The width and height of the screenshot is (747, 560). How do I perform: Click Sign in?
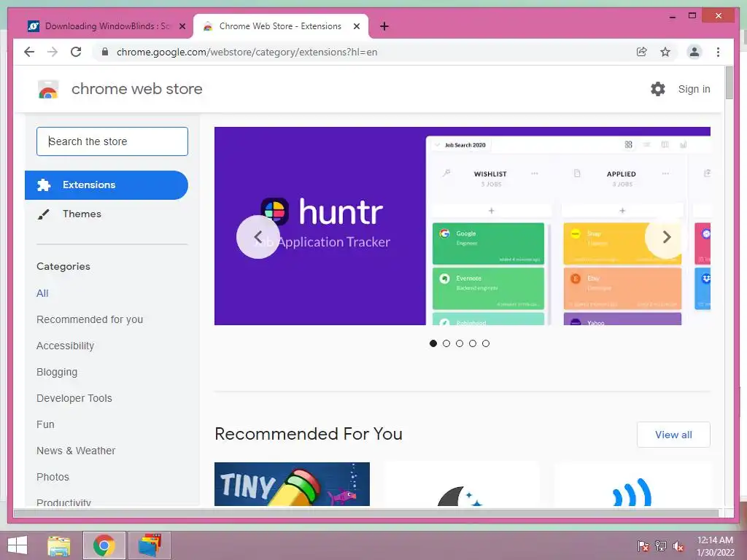694,89
